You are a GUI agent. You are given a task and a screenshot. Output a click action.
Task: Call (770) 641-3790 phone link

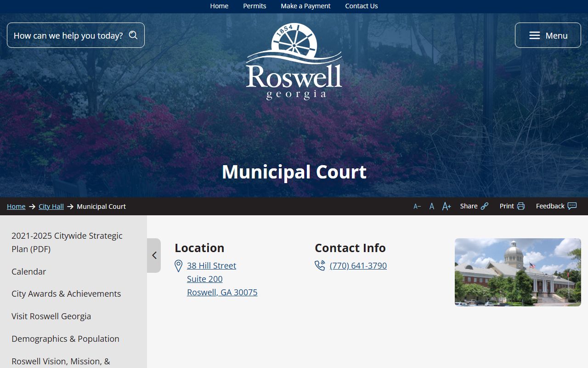[x=358, y=265]
